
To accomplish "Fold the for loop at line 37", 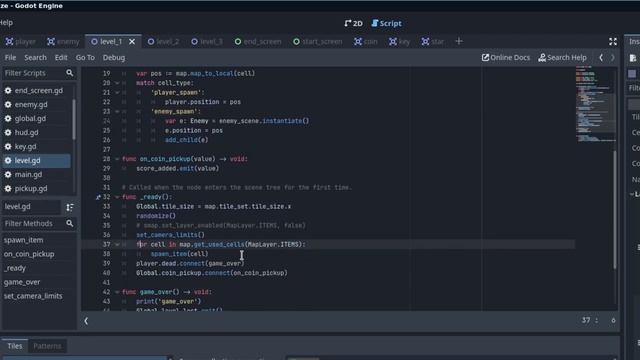I will (x=117, y=244).
